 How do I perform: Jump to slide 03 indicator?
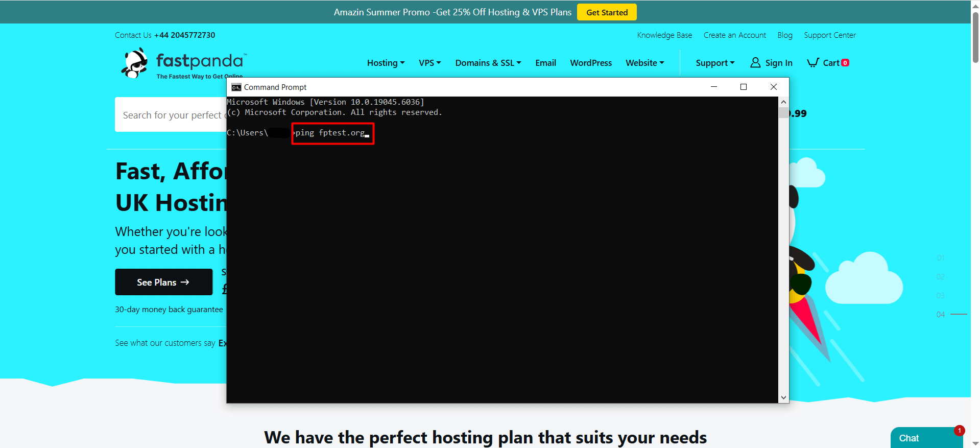(941, 296)
